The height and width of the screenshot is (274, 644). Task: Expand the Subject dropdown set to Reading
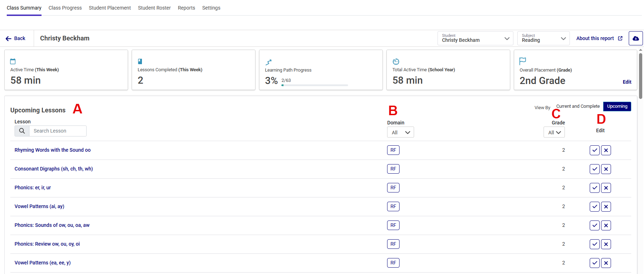coord(543,38)
